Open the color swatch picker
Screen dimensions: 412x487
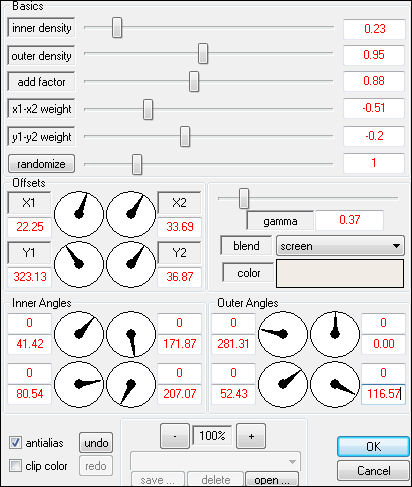(x=340, y=273)
